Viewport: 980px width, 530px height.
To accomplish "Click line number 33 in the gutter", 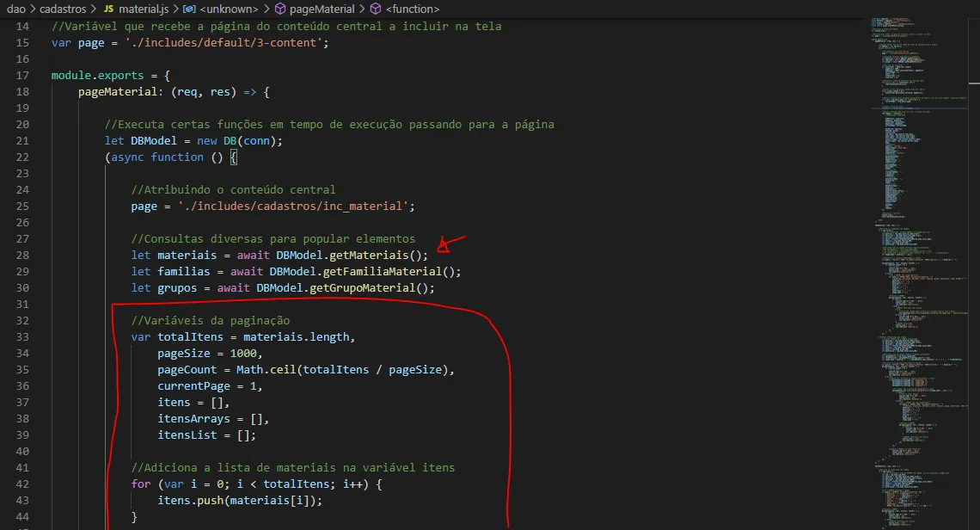I will click(23, 337).
